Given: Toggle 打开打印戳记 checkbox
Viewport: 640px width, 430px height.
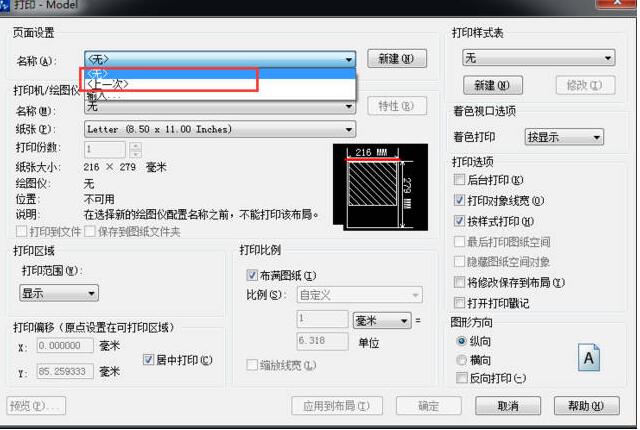Looking at the screenshot, I should point(460,303).
